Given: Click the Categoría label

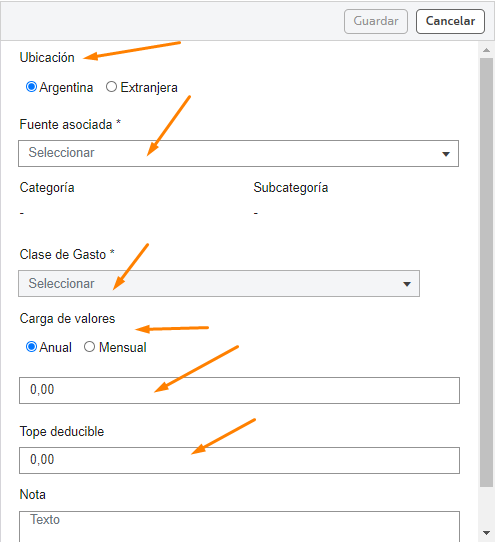Looking at the screenshot, I should click(47, 188).
